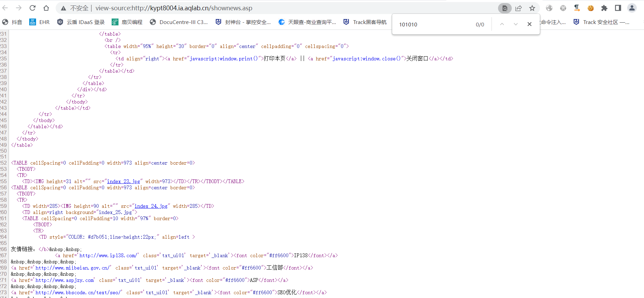Click the 工信部 font text

point(275,268)
